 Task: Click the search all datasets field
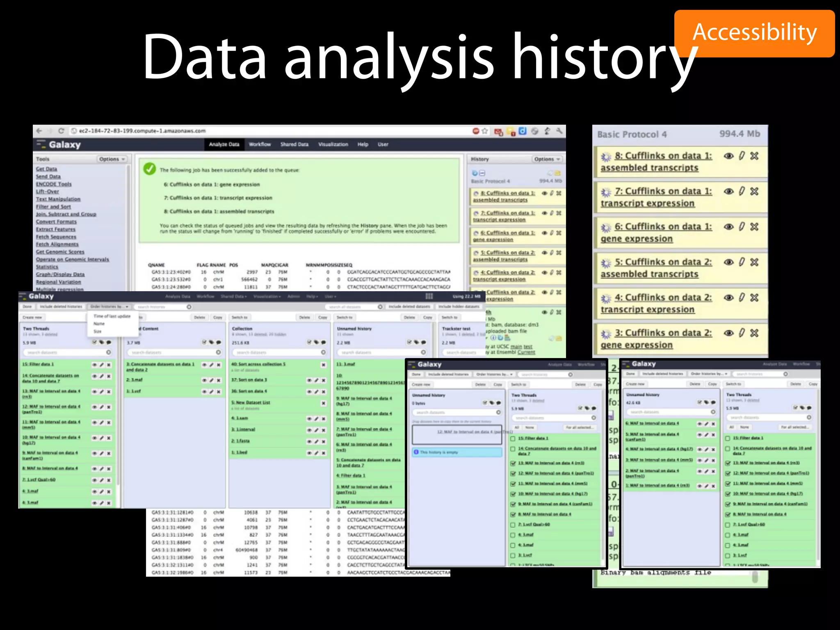click(355, 307)
